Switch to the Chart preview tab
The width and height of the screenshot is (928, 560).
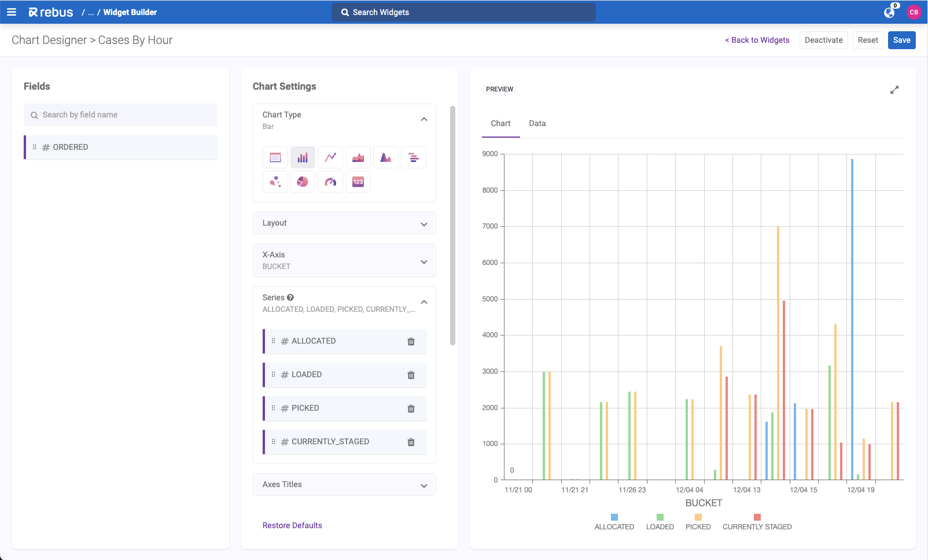pyautogui.click(x=500, y=123)
